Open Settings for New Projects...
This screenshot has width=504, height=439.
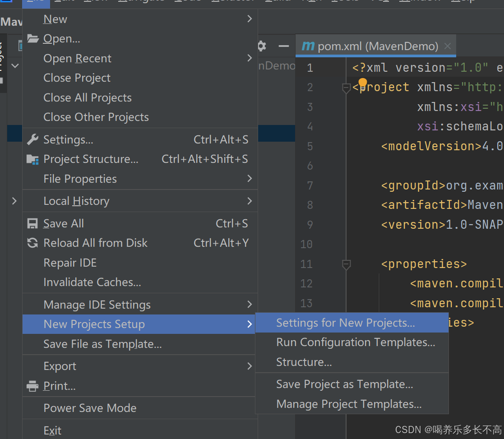pos(352,323)
